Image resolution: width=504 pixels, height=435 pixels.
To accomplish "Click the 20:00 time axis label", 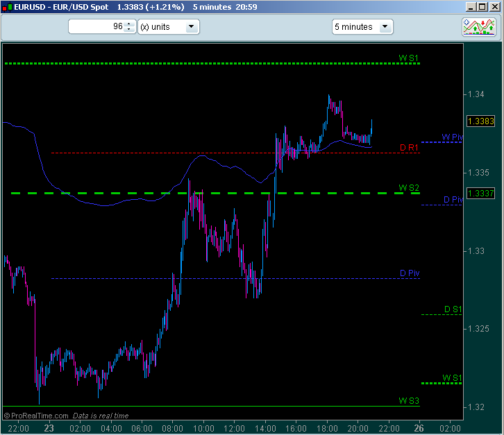I will 358,429.
